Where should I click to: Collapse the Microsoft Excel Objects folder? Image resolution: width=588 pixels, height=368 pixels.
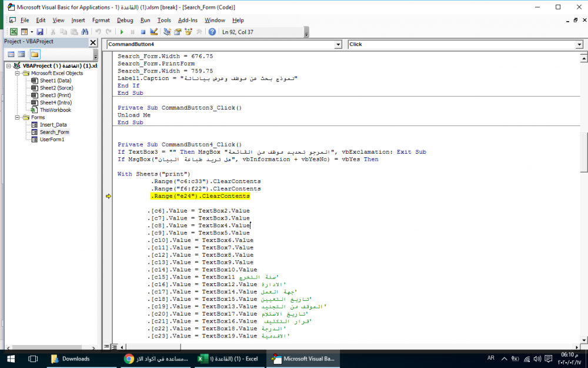pos(17,73)
